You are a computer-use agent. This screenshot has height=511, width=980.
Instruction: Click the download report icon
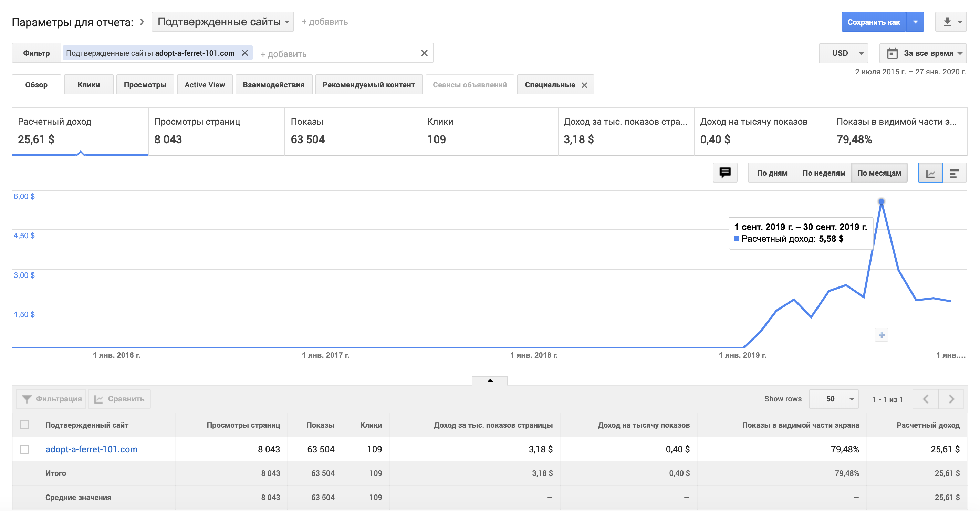tap(947, 22)
